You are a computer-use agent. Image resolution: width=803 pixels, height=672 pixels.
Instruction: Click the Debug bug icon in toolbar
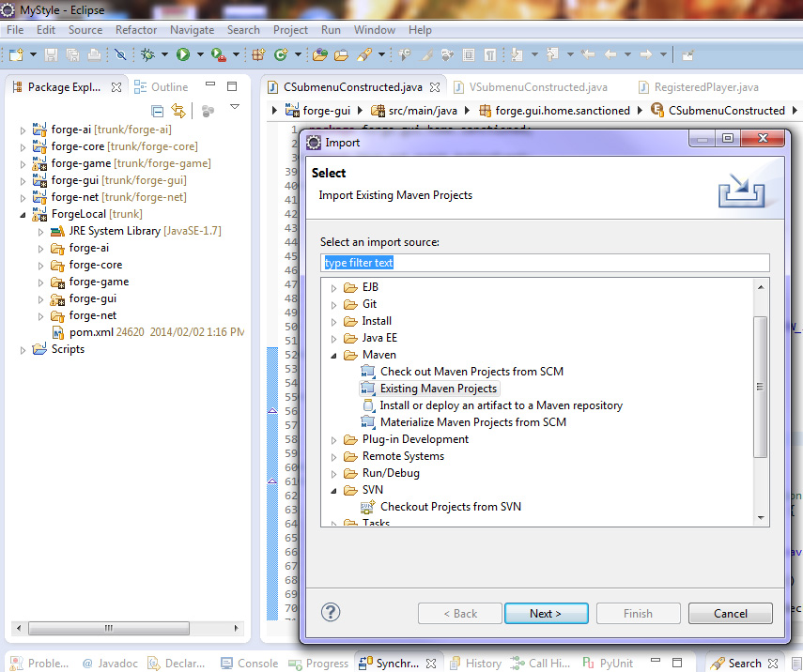tap(148, 54)
